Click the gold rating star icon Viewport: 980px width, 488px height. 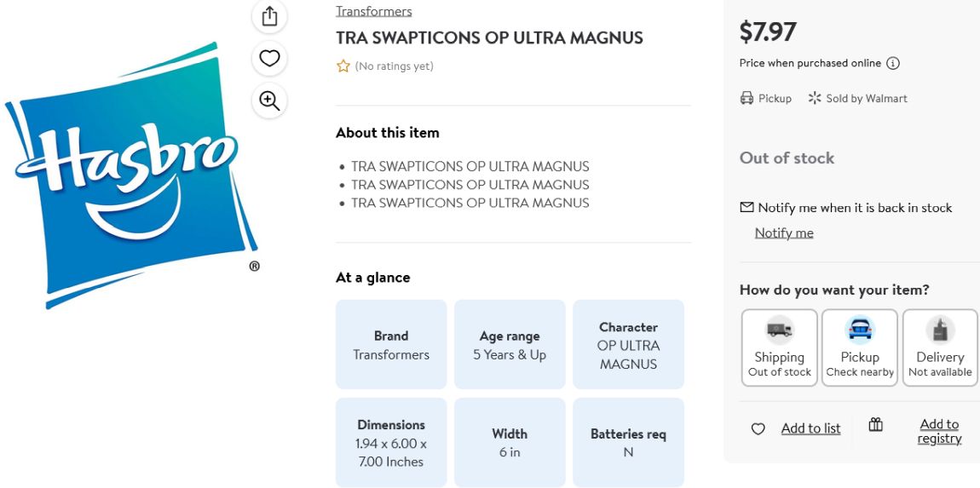pyautogui.click(x=343, y=66)
